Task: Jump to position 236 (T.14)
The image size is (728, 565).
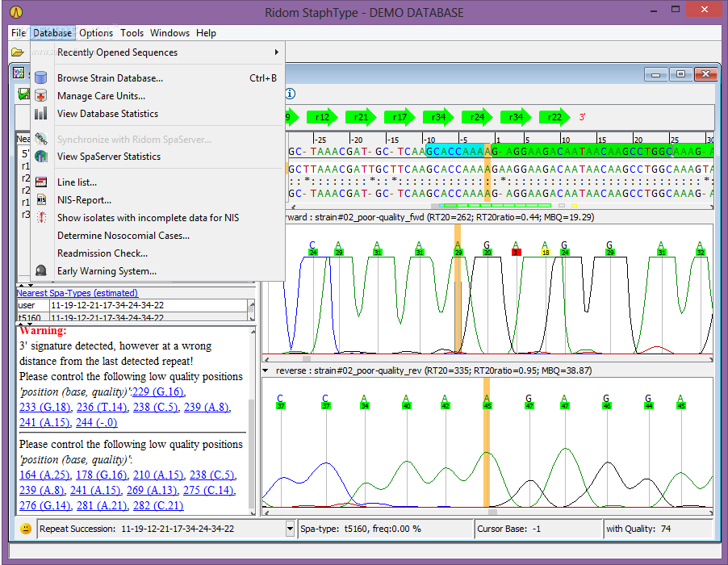Action: 102,407
